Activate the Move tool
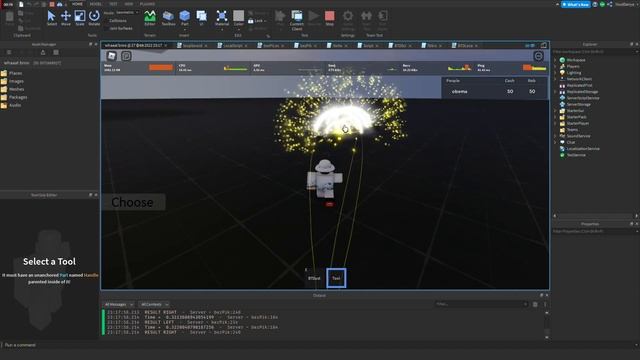The width and height of the screenshot is (640, 360). coord(66,18)
